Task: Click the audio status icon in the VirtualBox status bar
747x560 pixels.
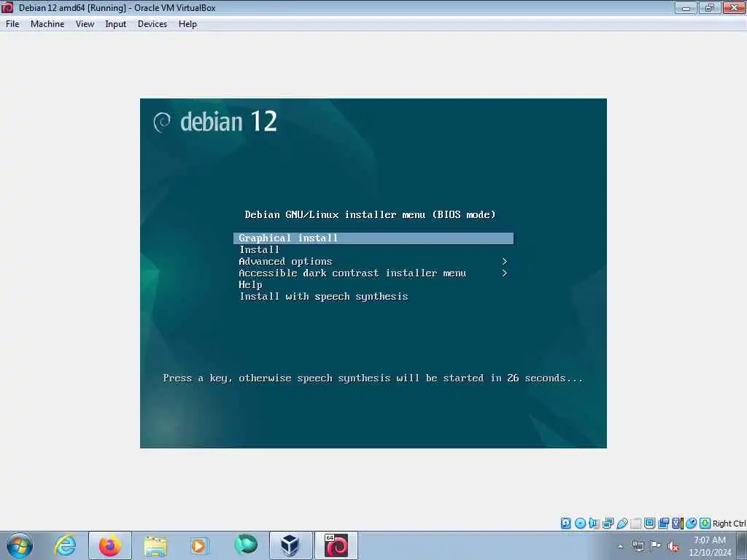Action: [594, 524]
